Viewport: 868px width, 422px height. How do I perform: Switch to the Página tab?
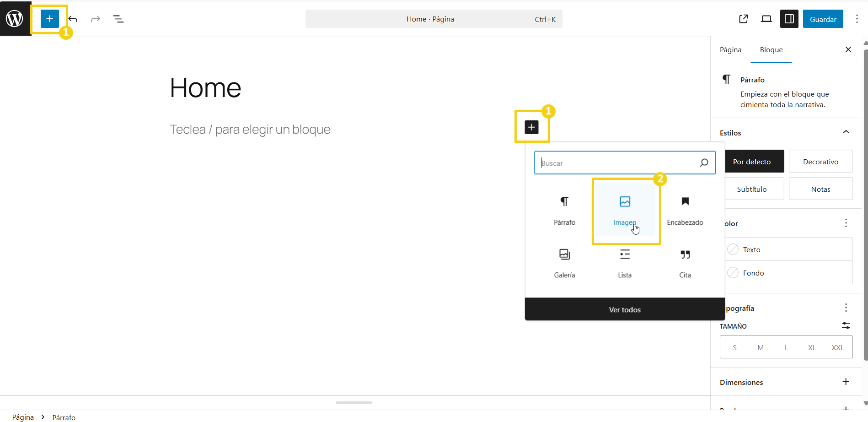(x=730, y=49)
